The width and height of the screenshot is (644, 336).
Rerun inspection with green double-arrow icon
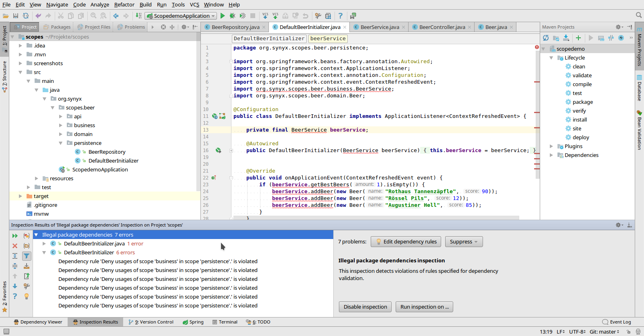click(15, 236)
